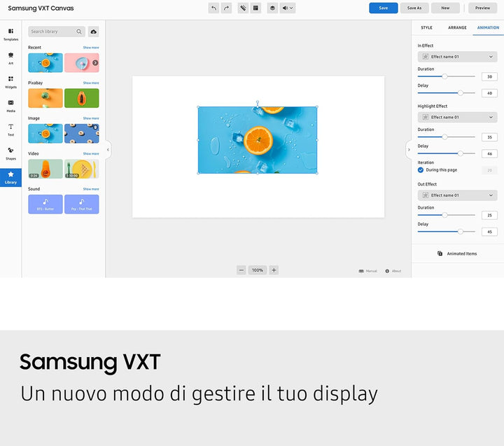The image size is (504, 446).
Task: Open the Widgets sidebar panel
Action: coord(11,82)
